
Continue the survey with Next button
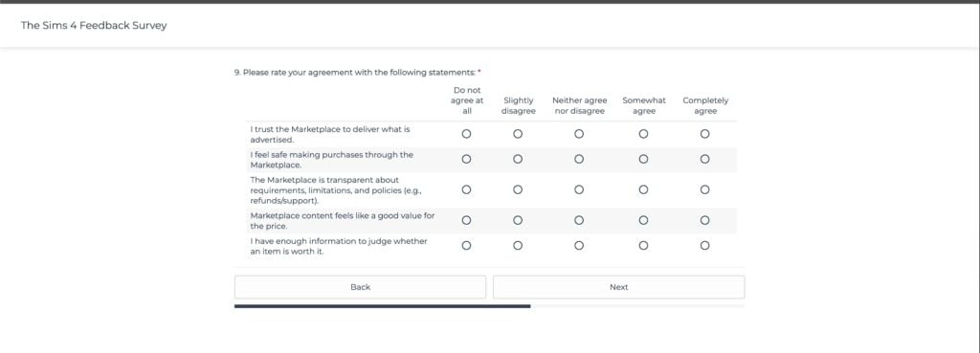pos(619,287)
